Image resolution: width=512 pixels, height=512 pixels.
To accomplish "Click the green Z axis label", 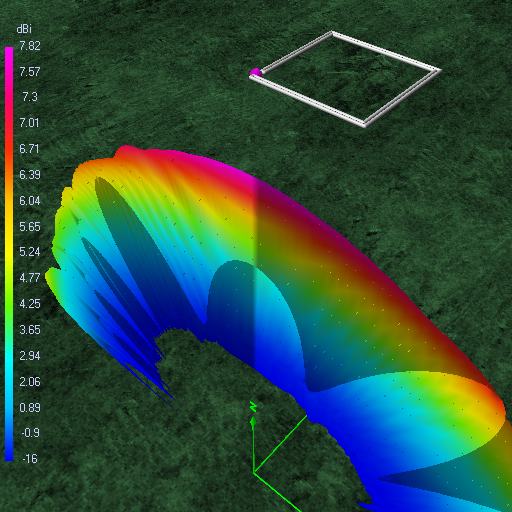I will tap(253, 406).
